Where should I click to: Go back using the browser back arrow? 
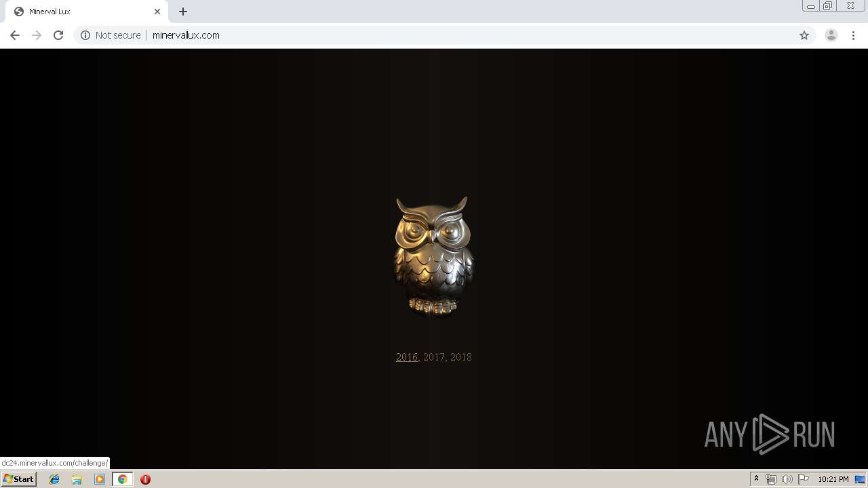(x=15, y=35)
